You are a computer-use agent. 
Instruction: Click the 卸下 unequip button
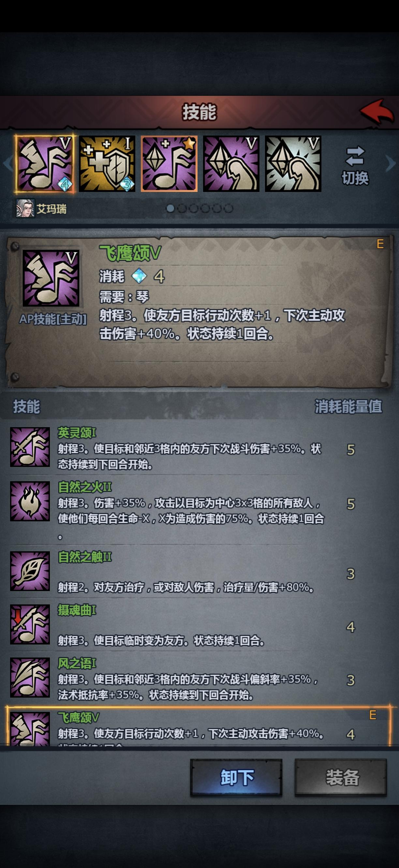(236, 777)
